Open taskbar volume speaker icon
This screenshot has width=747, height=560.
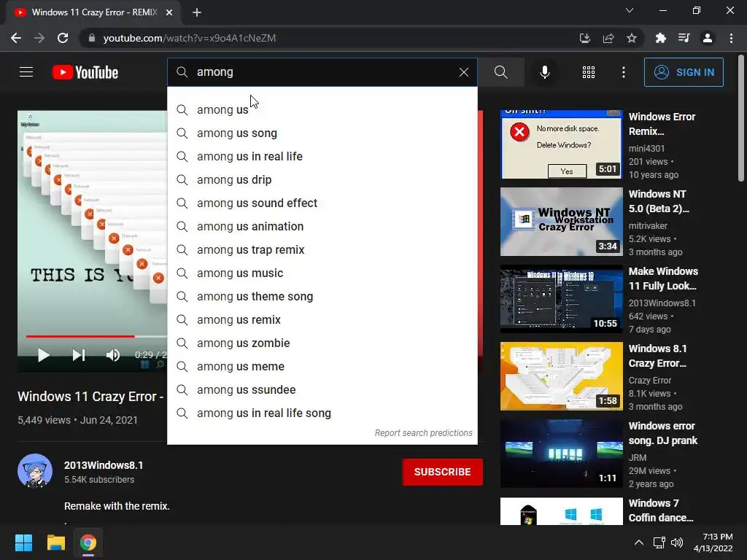click(676, 542)
